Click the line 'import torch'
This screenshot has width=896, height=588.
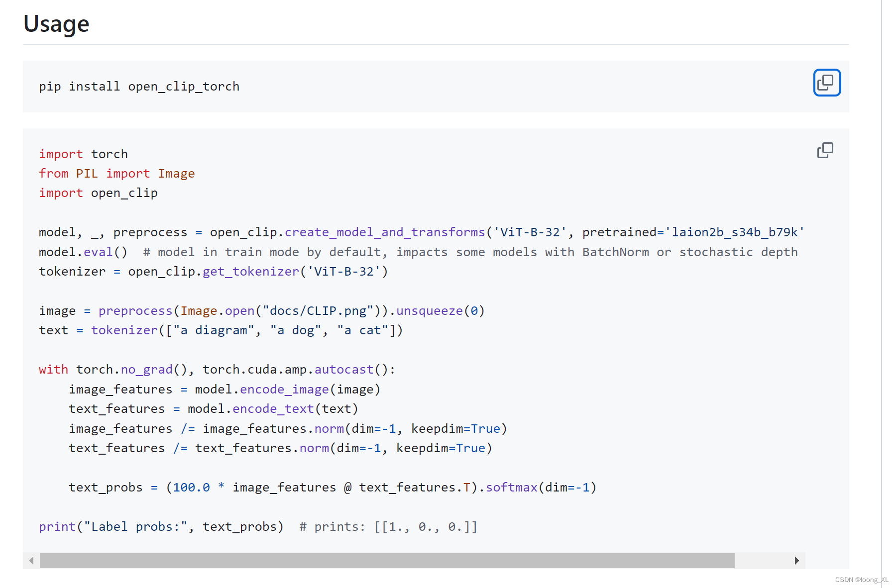(x=83, y=154)
